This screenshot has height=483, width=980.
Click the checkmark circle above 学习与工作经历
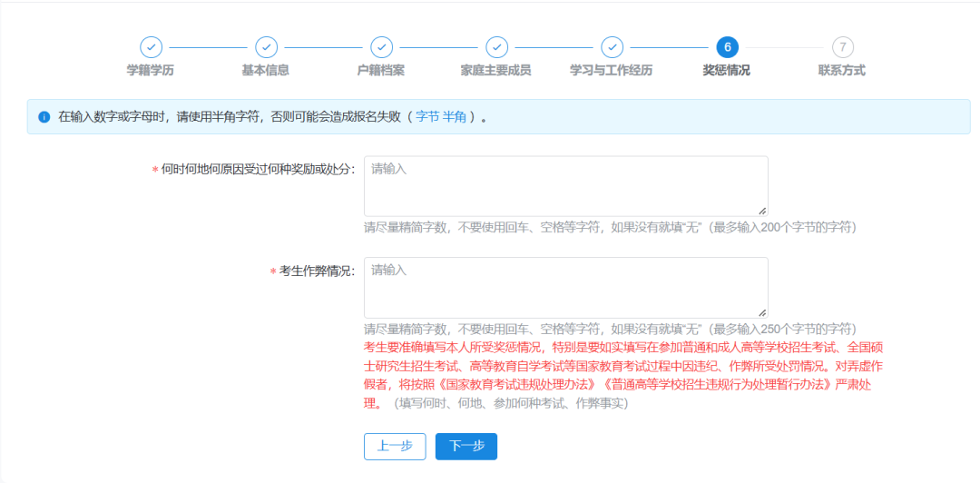pos(612,47)
